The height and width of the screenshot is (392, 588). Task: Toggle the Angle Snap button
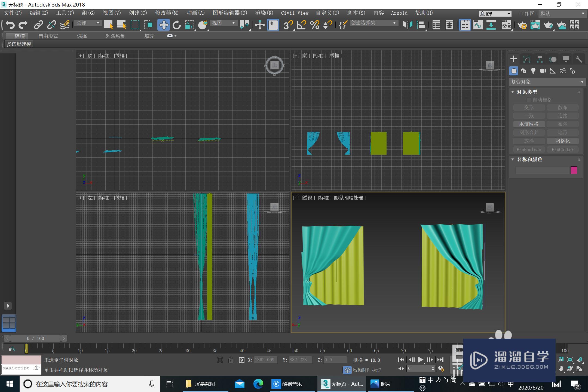(x=302, y=25)
